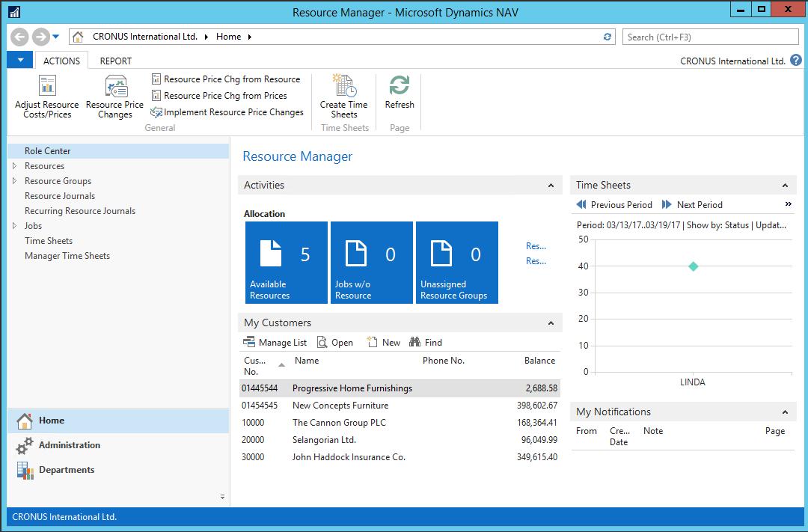
Task: Collapse the Activities section
Action: coord(551,186)
